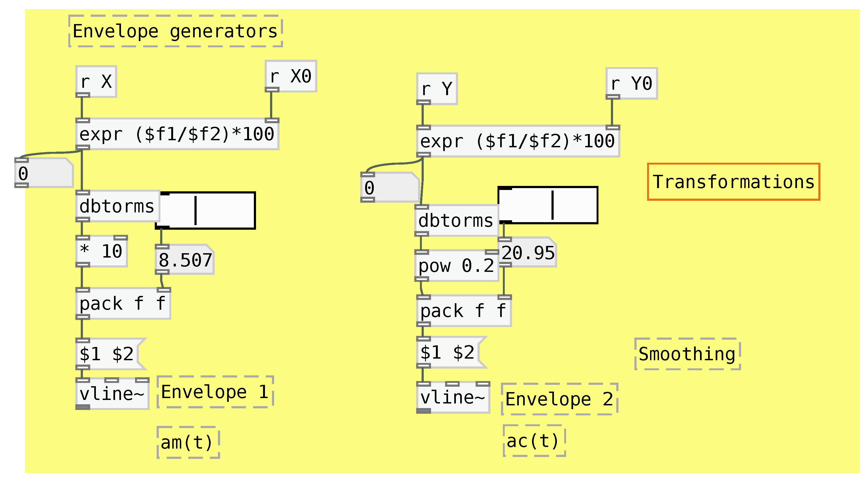Select the 'r X0' receive object
Viewport: 868px width, 484px height.
291,76
